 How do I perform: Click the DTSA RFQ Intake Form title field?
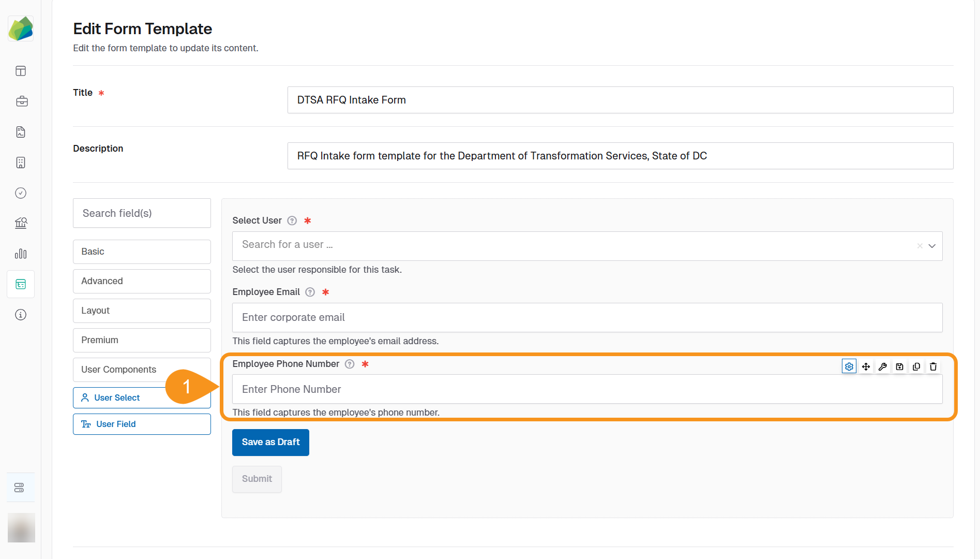620,100
